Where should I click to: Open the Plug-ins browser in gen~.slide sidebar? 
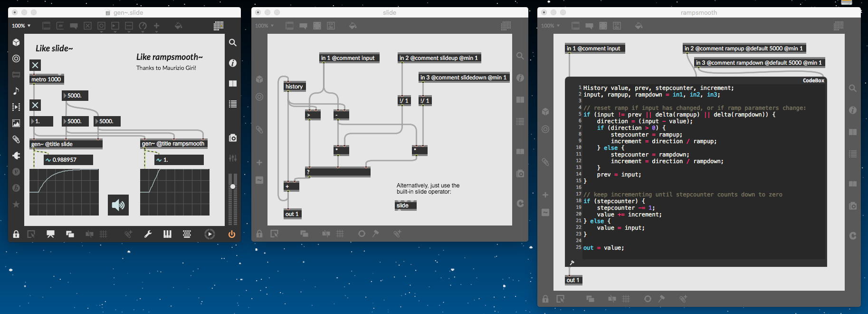16,155
